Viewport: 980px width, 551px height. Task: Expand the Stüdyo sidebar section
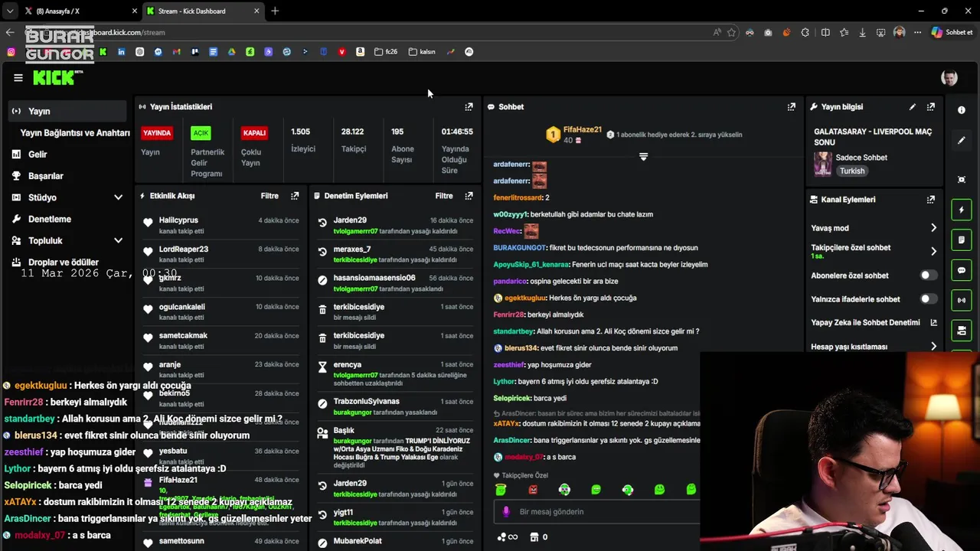[118, 197]
